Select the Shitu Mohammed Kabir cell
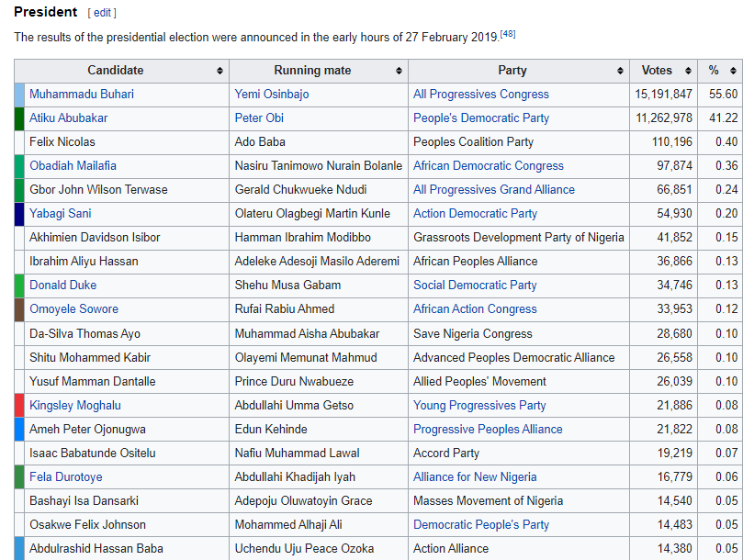Image resolution: width=743 pixels, height=560 pixels. (127, 357)
